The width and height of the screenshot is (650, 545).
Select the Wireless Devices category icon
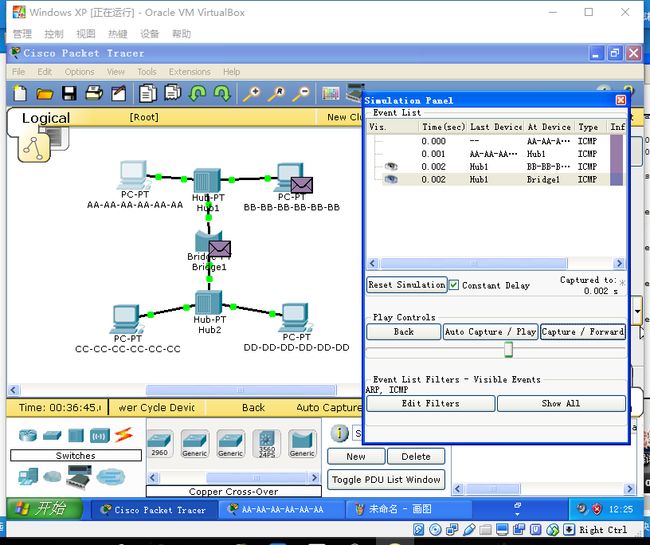(100, 436)
